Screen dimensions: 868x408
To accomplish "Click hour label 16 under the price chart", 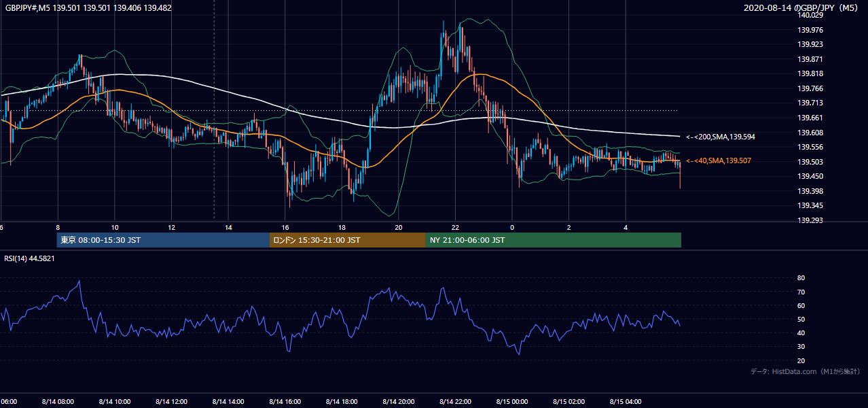I will point(285,228).
